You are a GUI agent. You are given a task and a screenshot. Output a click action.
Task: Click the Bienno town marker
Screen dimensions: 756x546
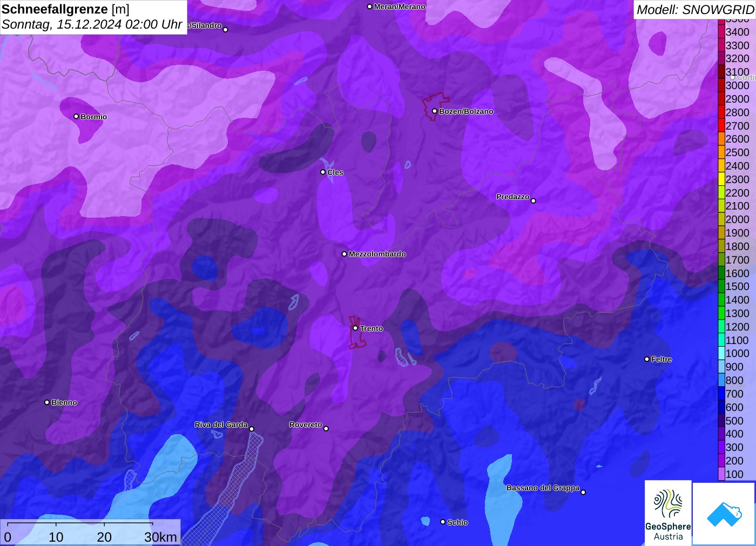(x=47, y=402)
